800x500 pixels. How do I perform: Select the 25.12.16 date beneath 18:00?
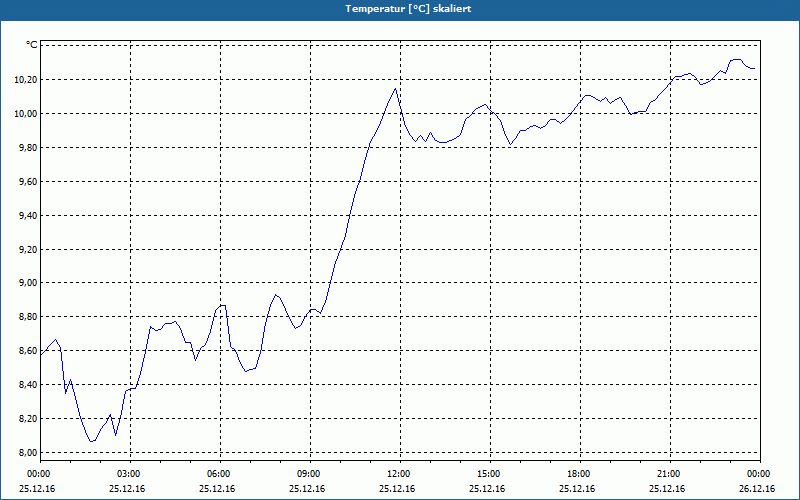(x=577, y=488)
